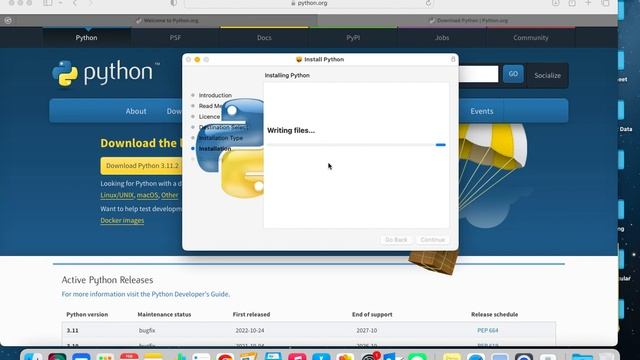
Task: Open the PEP 664 release schedule link
Action: [x=488, y=330]
